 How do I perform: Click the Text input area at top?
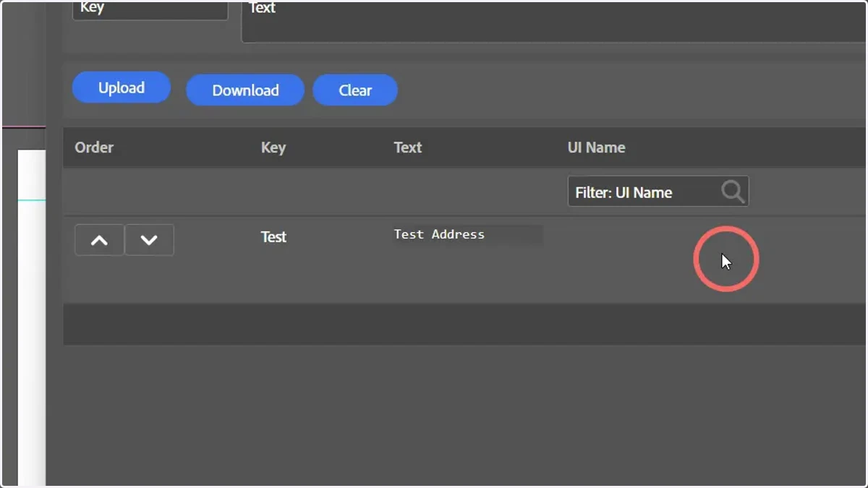tap(555, 20)
